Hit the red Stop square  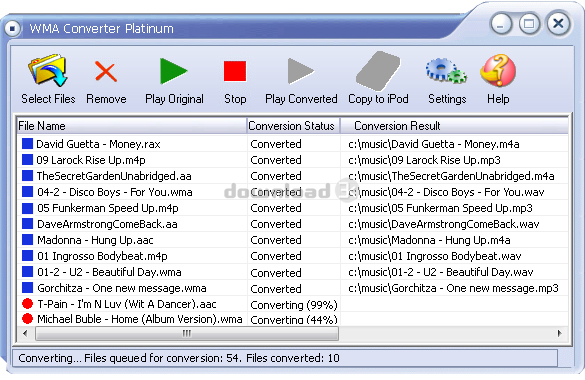tap(235, 71)
